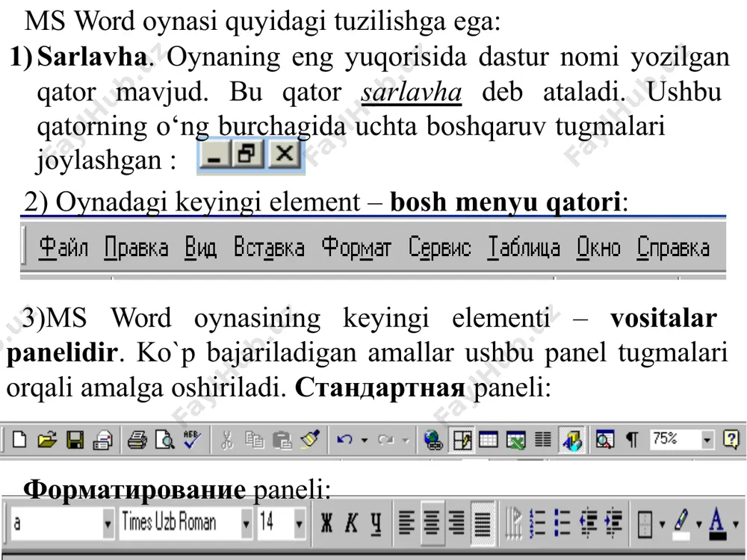Click the Insert Table icon
This screenshot has height=560, width=747.
click(x=489, y=439)
